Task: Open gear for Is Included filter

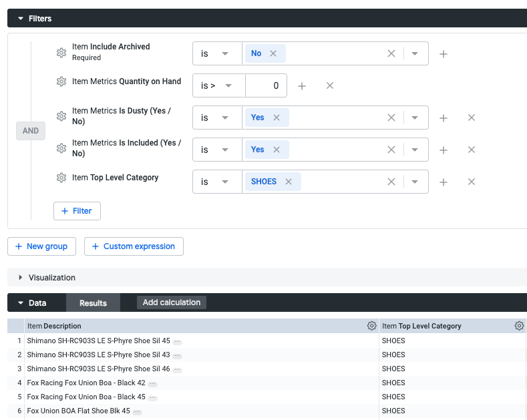Action: [x=61, y=148]
